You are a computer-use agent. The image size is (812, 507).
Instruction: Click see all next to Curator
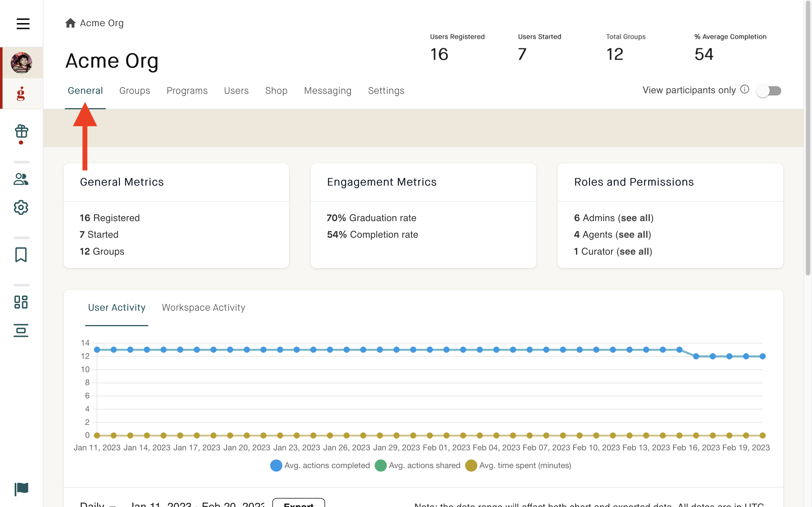point(634,252)
